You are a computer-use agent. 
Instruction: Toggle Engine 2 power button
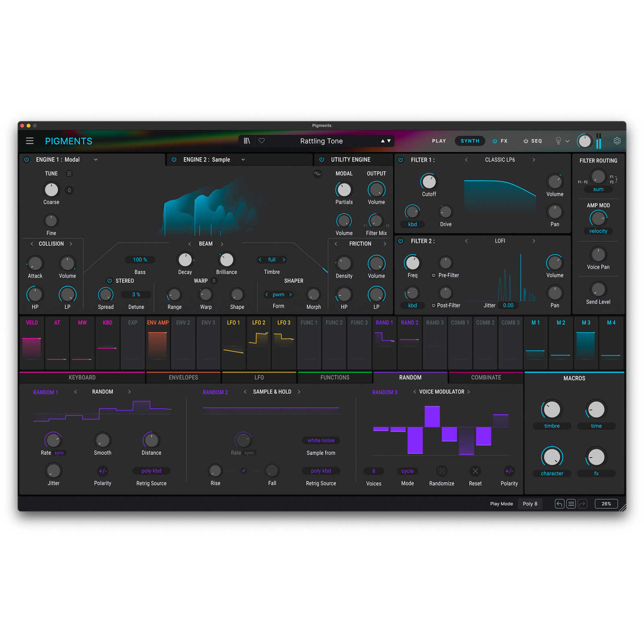tap(174, 159)
